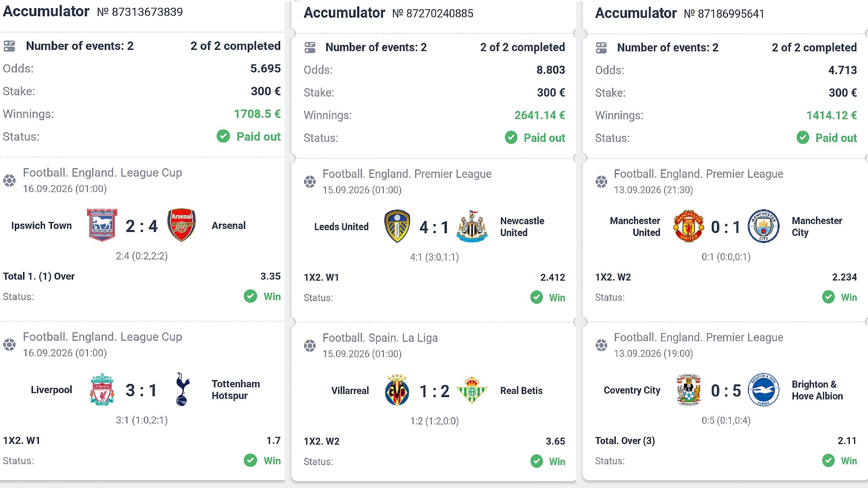The width and height of the screenshot is (868, 488).
Task: Click the events list icon in first accumulator
Action: pyautogui.click(x=9, y=46)
